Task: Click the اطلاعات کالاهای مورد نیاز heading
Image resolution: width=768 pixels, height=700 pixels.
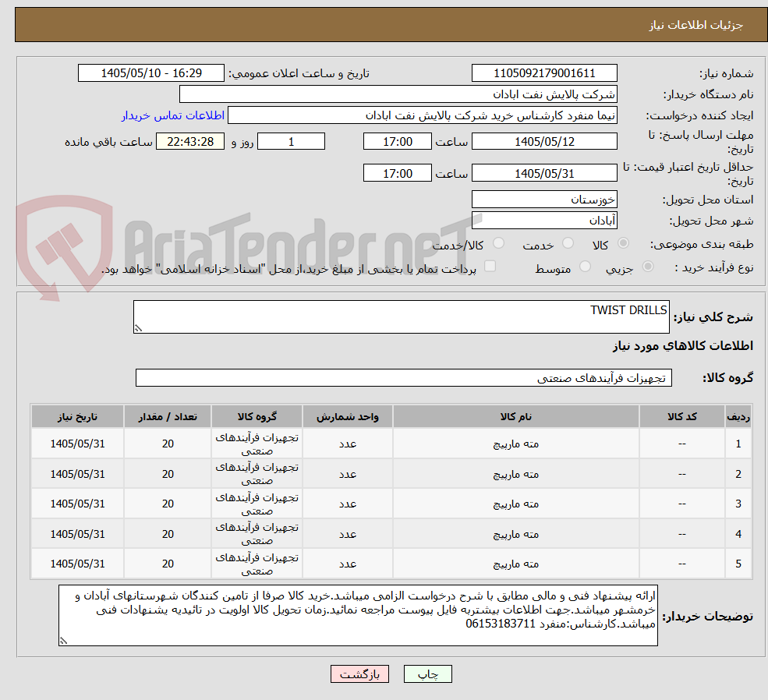Action: 683,346
